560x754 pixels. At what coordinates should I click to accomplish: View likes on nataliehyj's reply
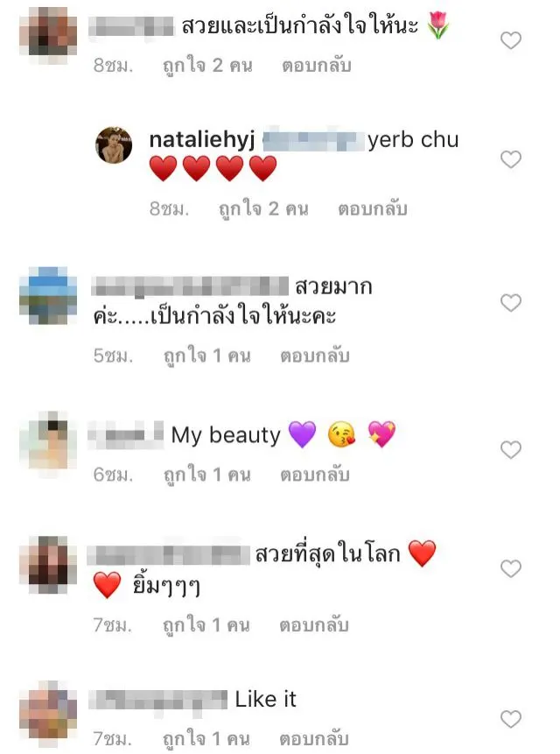pyautogui.click(x=263, y=209)
